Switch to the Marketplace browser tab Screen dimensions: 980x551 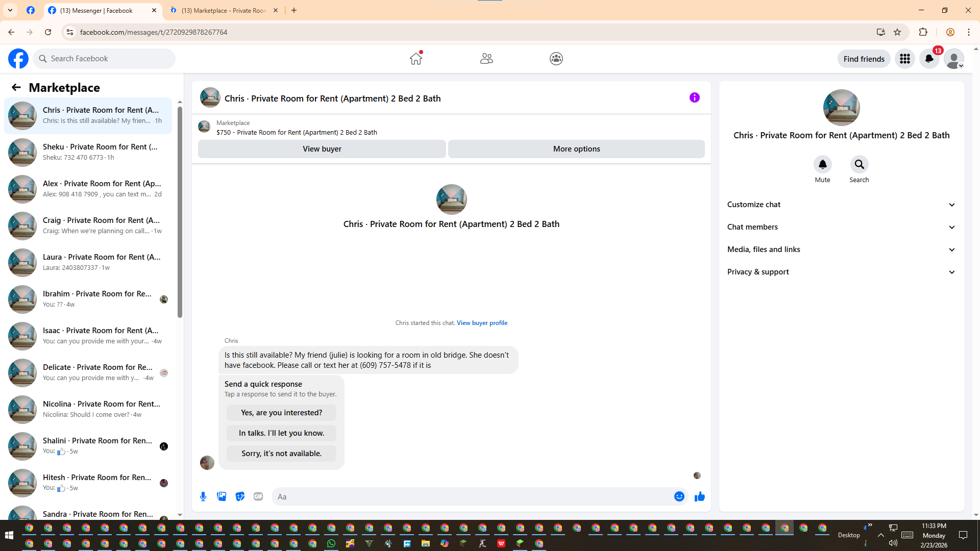[x=224, y=10]
